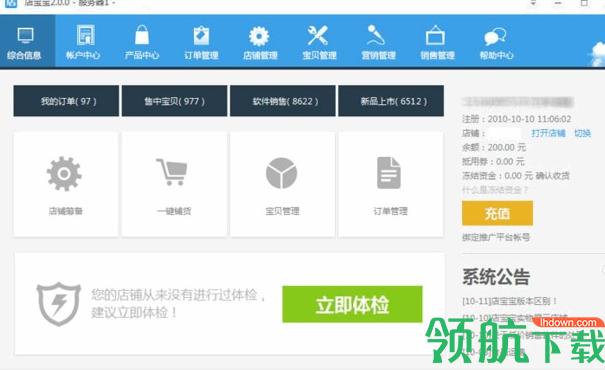Click the orange 充值 recharge button
The image size is (605, 370).
click(x=497, y=213)
